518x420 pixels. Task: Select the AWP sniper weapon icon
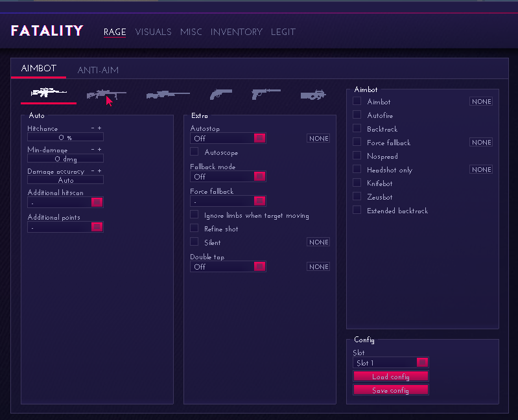(168, 95)
